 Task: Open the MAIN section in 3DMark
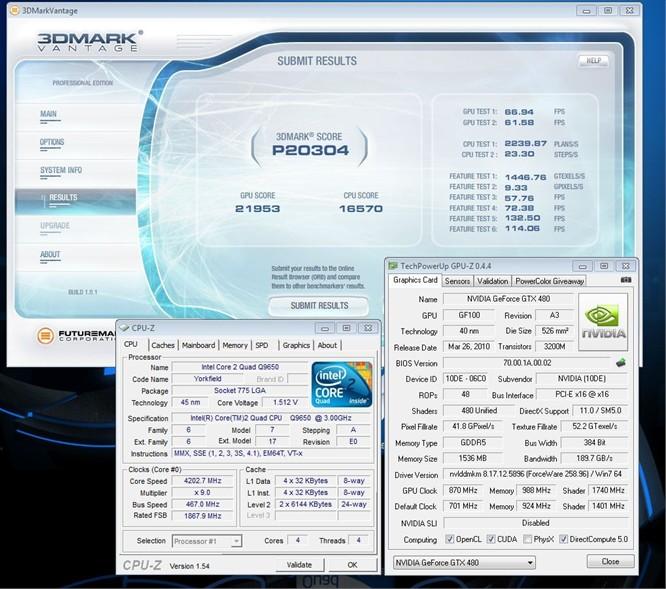coord(48,114)
